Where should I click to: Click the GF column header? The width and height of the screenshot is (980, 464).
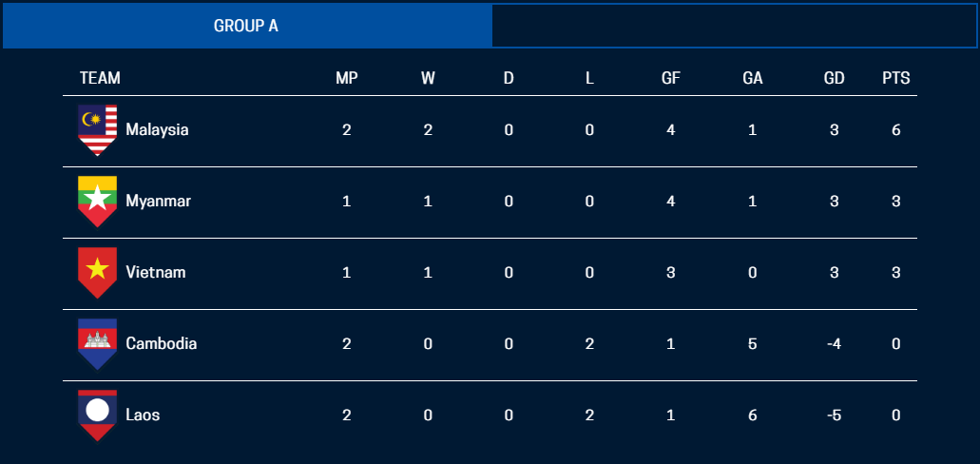(x=671, y=79)
